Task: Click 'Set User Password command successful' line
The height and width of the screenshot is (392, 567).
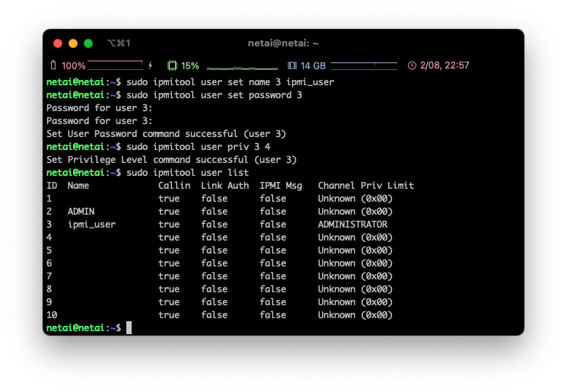Action: (x=166, y=134)
